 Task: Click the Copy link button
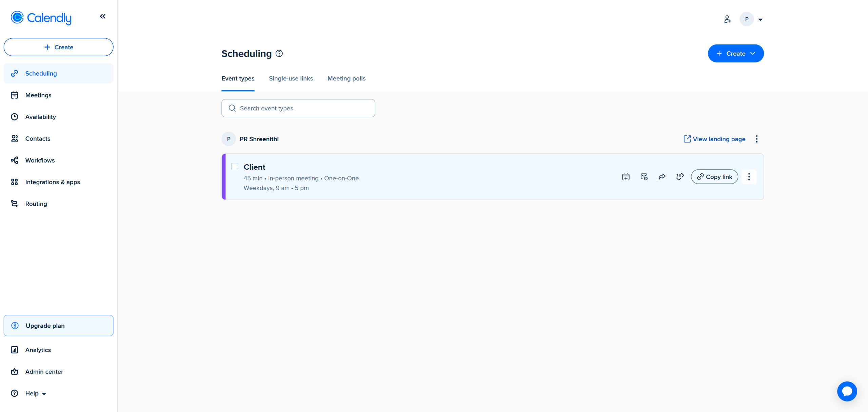coord(714,177)
